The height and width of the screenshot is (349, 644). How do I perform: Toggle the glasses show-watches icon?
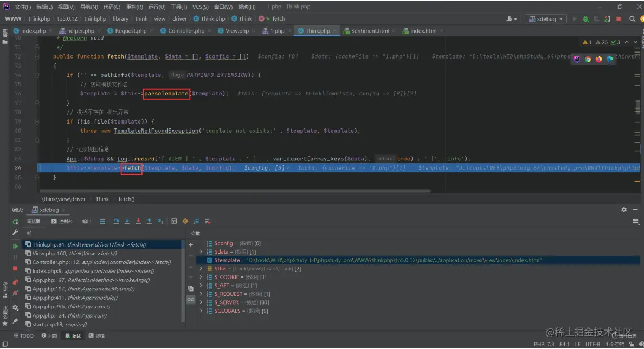(191, 300)
